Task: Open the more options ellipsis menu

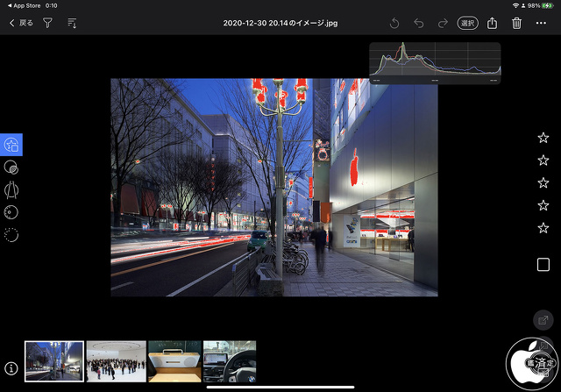Action: click(541, 23)
